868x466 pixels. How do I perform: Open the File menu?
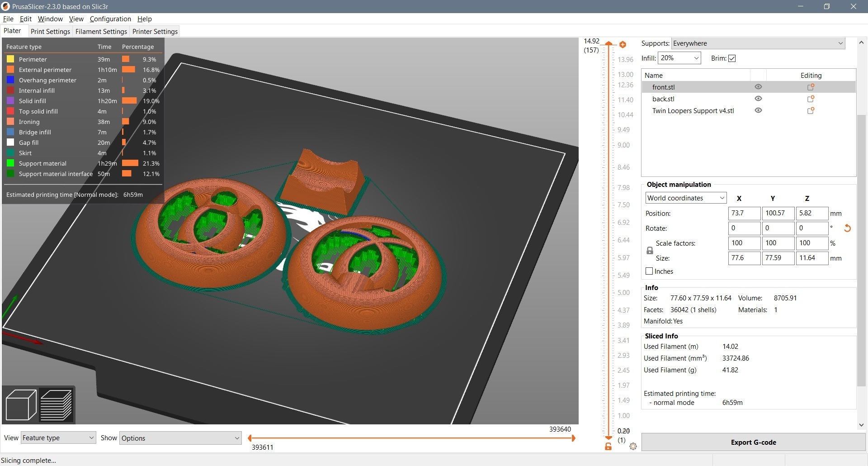point(8,19)
